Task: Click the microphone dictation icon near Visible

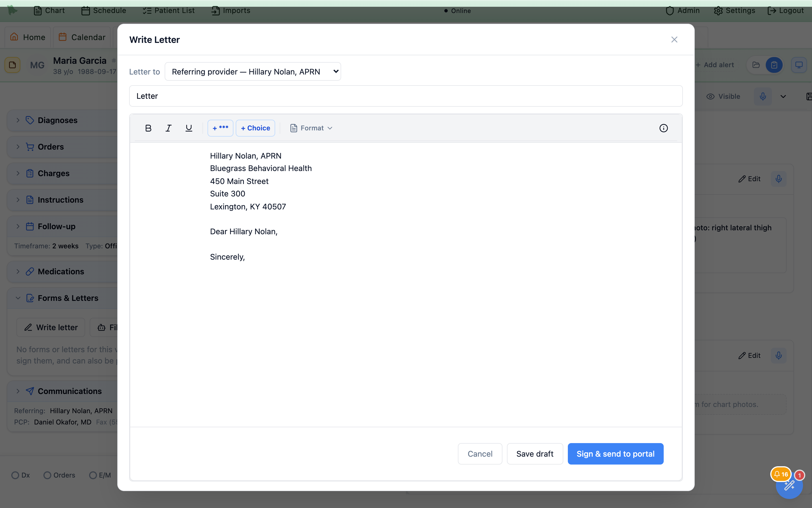Action: click(x=763, y=97)
